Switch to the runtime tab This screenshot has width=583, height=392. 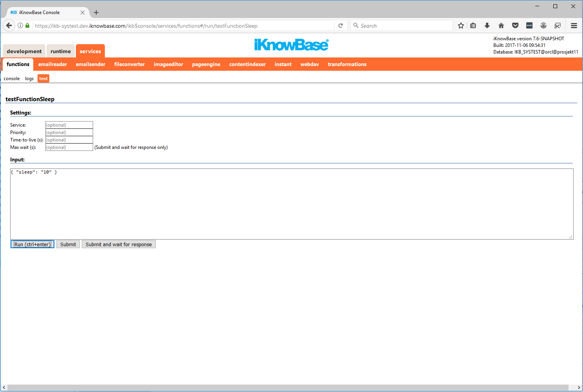tap(61, 51)
